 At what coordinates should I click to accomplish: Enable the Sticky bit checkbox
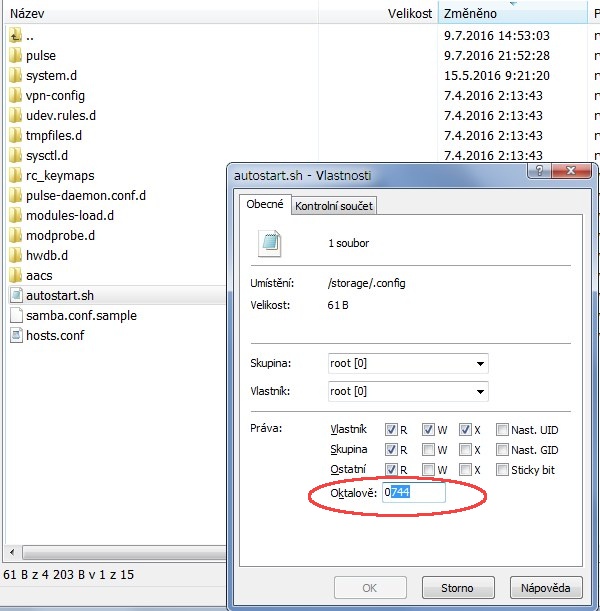(x=502, y=469)
